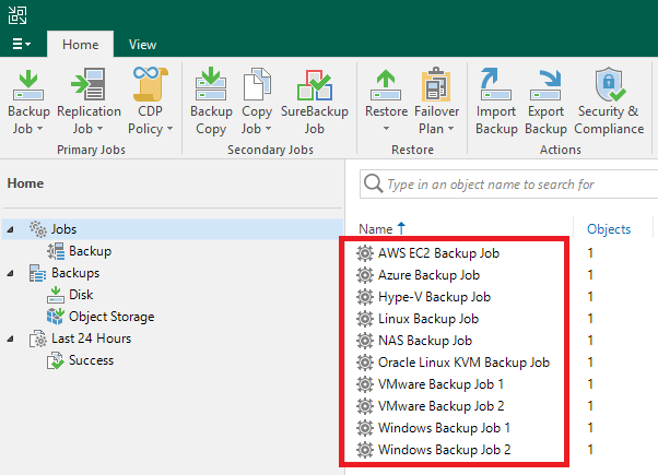Screen dimensions: 658x475
Task: Collapse the Jobs tree node
Action: click(x=10, y=230)
